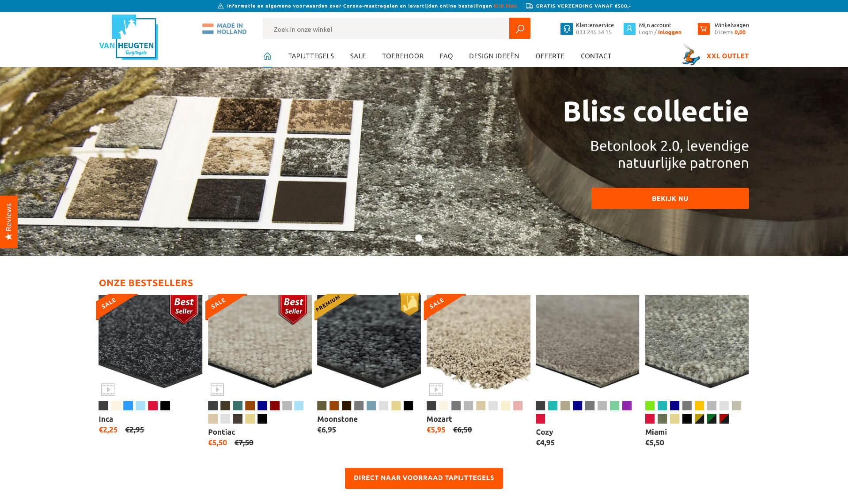Click the search magnifier icon
Screen dimensions: 848x504
520,28
